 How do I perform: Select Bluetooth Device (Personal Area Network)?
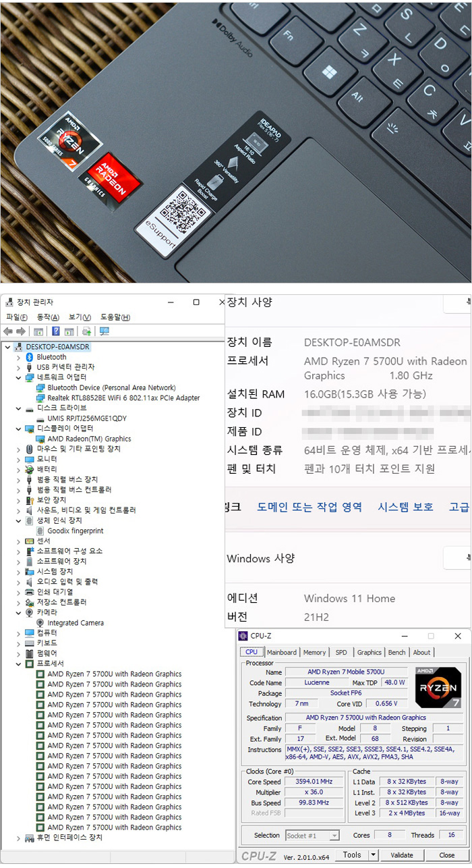click(111, 388)
